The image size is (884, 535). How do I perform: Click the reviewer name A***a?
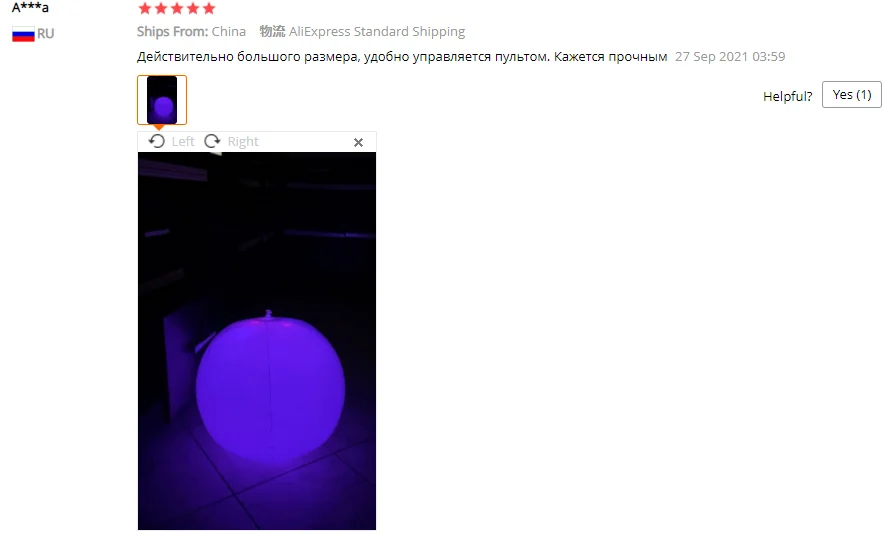tap(30, 7)
